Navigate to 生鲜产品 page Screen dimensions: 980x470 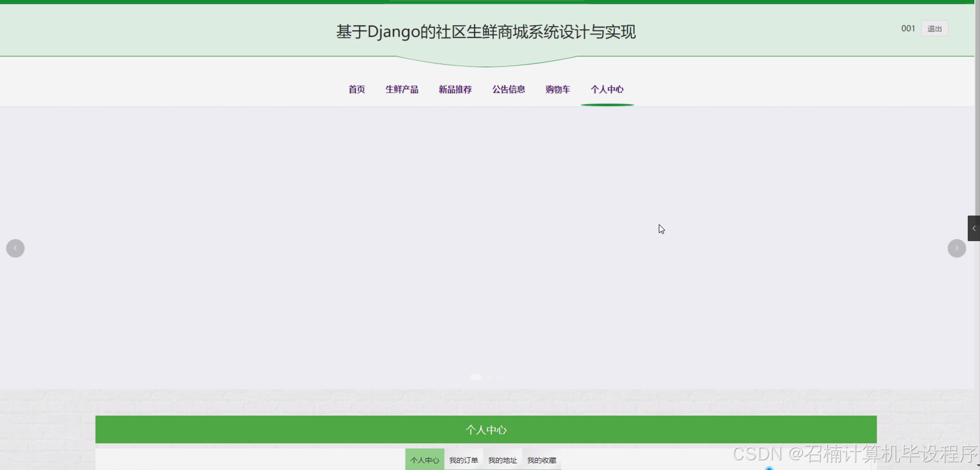point(402,89)
